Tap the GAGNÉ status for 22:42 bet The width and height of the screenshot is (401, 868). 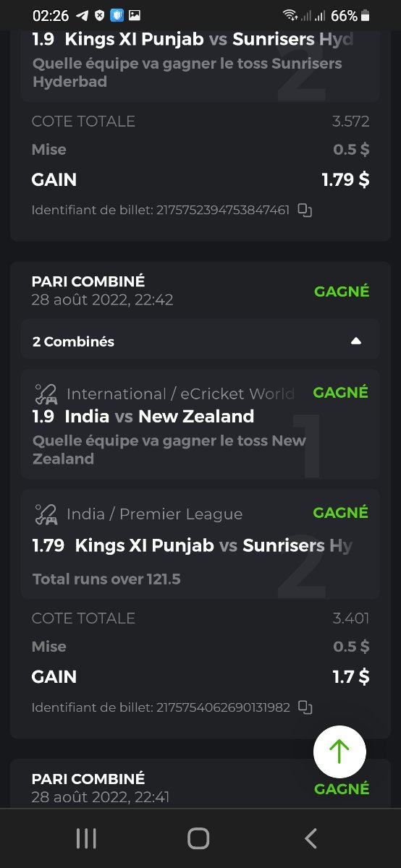(x=342, y=292)
